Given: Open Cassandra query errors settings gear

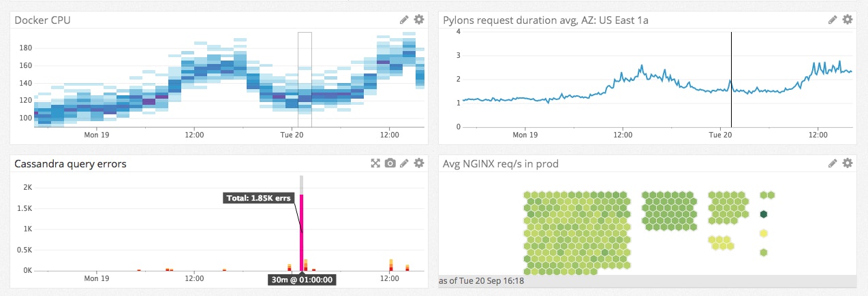Looking at the screenshot, I should (419, 163).
